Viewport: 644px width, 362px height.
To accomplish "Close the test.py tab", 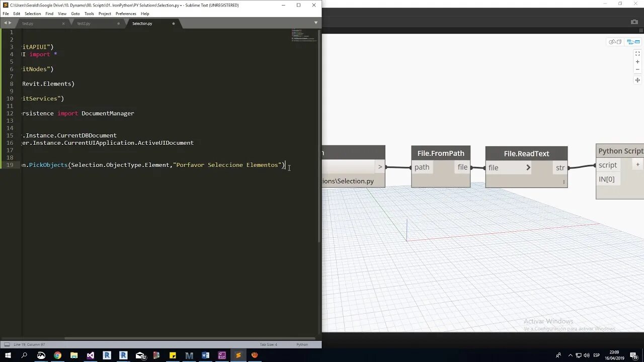I will tap(63, 24).
